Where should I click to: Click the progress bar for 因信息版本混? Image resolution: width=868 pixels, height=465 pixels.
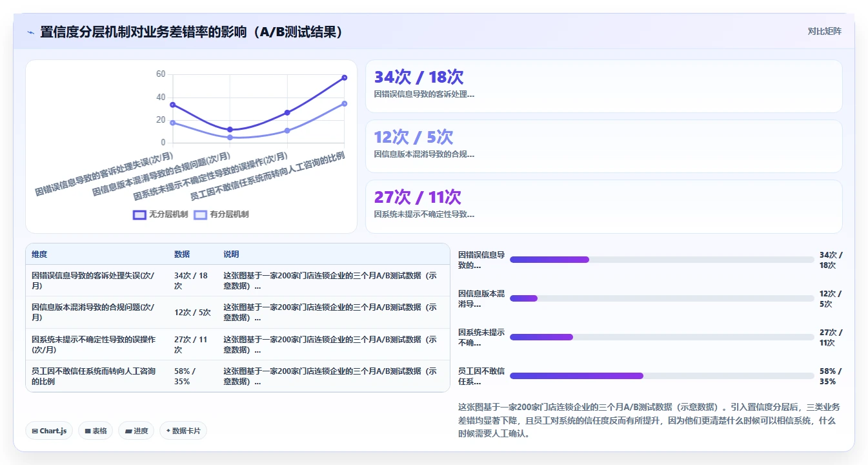point(661,298)
